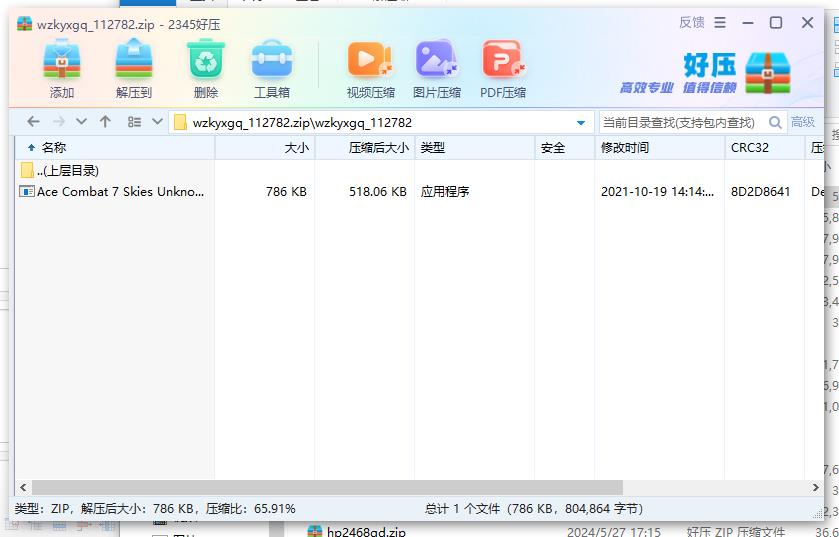
Task: Click the 解压到 (Extract to) icon
Action: coord(134,60)
